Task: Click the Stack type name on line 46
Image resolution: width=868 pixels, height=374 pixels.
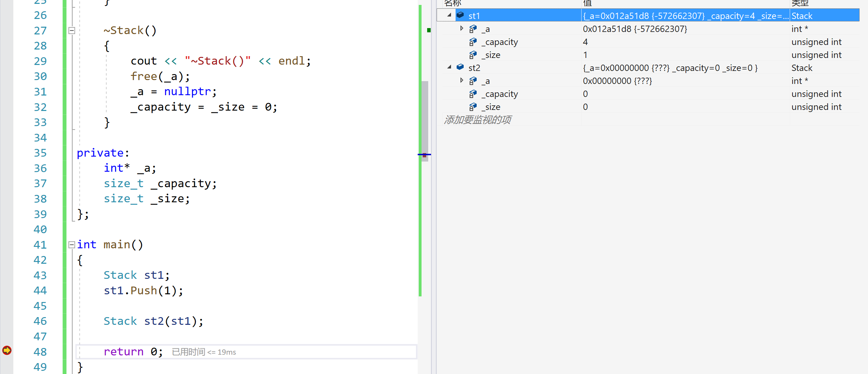Action: click(120, 321)
